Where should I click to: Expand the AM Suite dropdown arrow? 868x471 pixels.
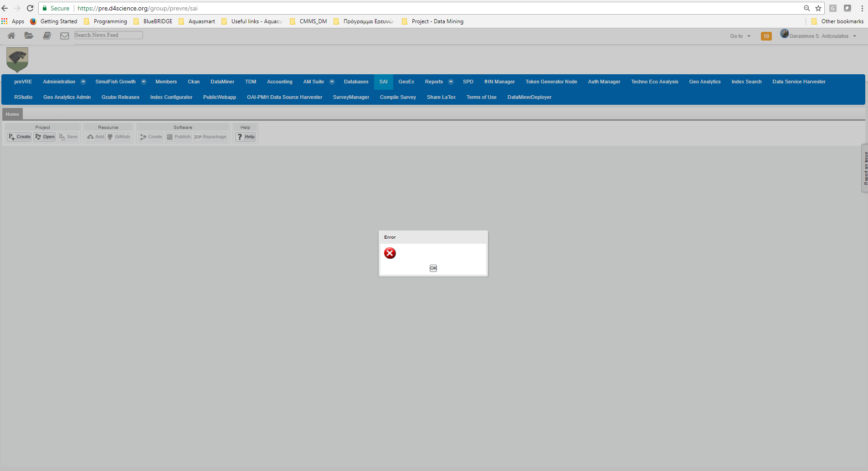[332, 82]
